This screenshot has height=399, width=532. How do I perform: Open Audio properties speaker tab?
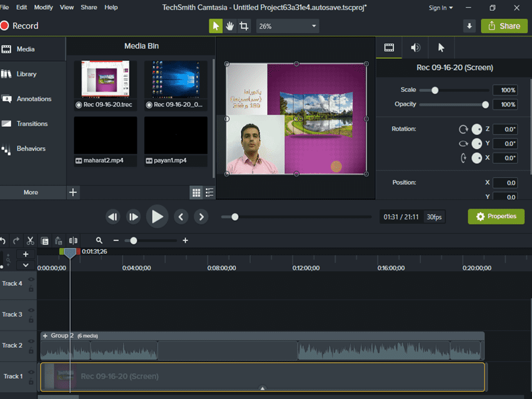point(415,48)
